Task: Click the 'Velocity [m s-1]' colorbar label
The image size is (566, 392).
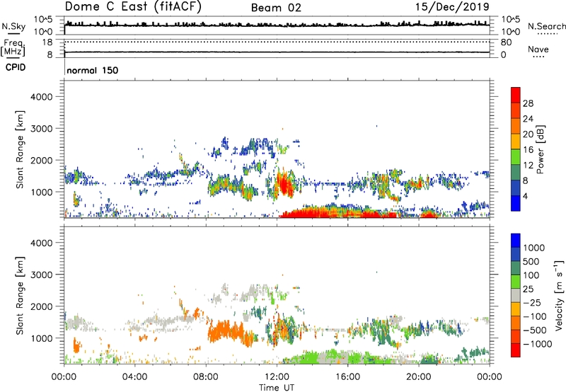Action: pos(559,295)
